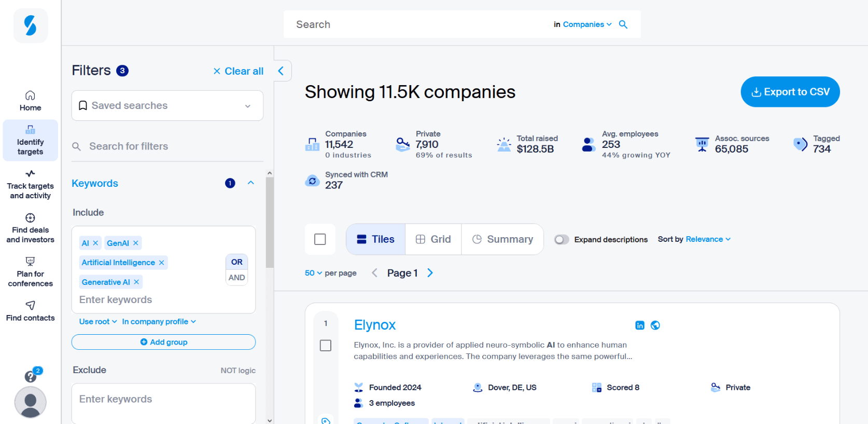Click Clear all filters
The height and width of the screenshot is (424, 868).
(239, 71)
